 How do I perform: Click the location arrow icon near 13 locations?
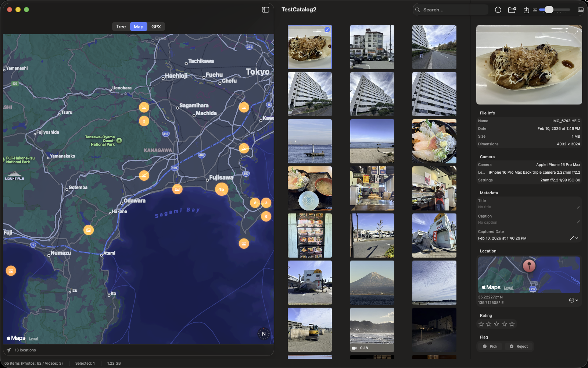pyautogui.click(x=8, y=350)
